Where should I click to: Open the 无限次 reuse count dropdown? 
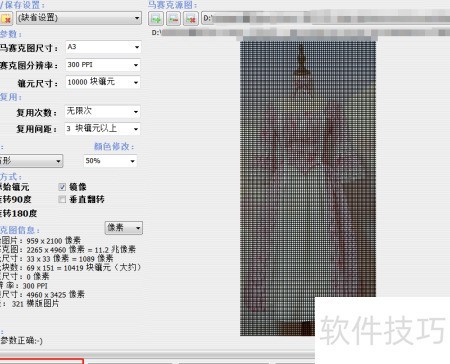coord(103,111)
